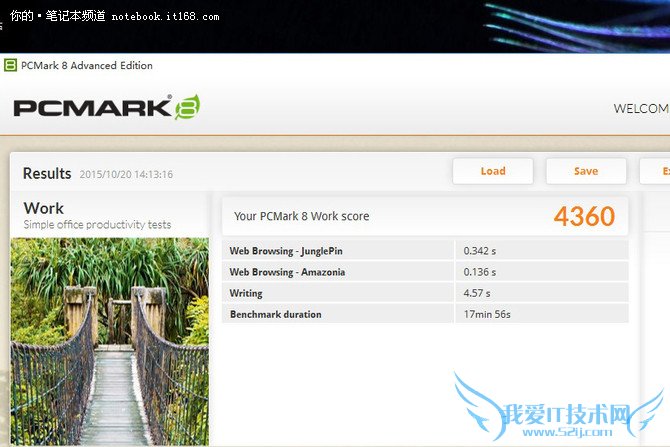670x447 pixels.
Task: Click the 0.136 s value
Action: pos(480,272)
